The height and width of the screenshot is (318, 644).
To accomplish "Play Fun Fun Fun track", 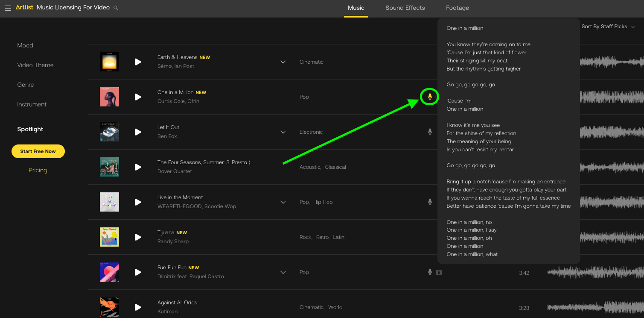I will (138, 272).
